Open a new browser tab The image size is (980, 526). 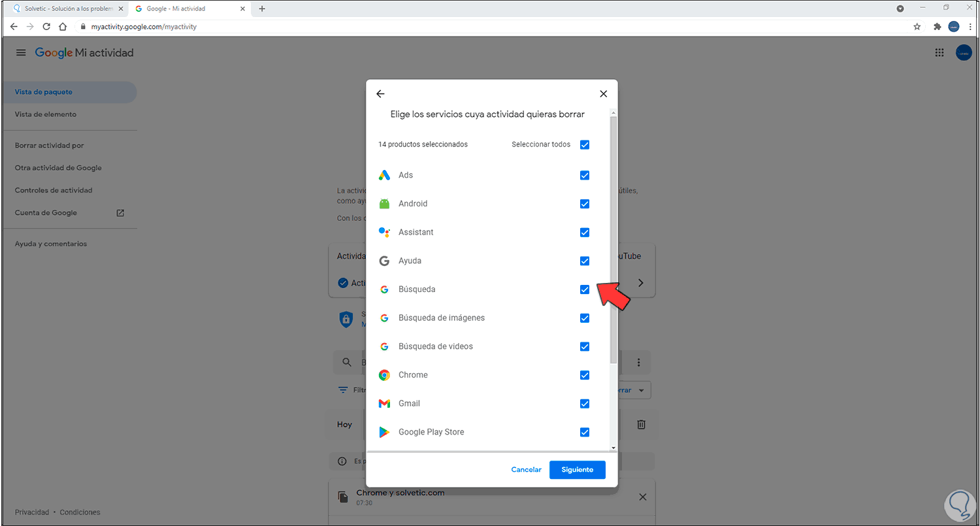point(262,8)
